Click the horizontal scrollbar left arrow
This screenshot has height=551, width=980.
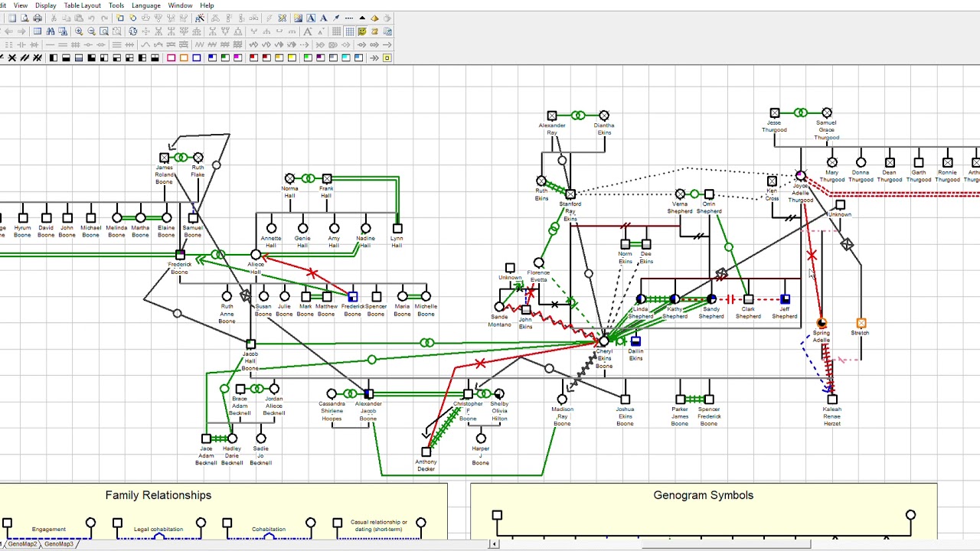click(x=494, y=544)
